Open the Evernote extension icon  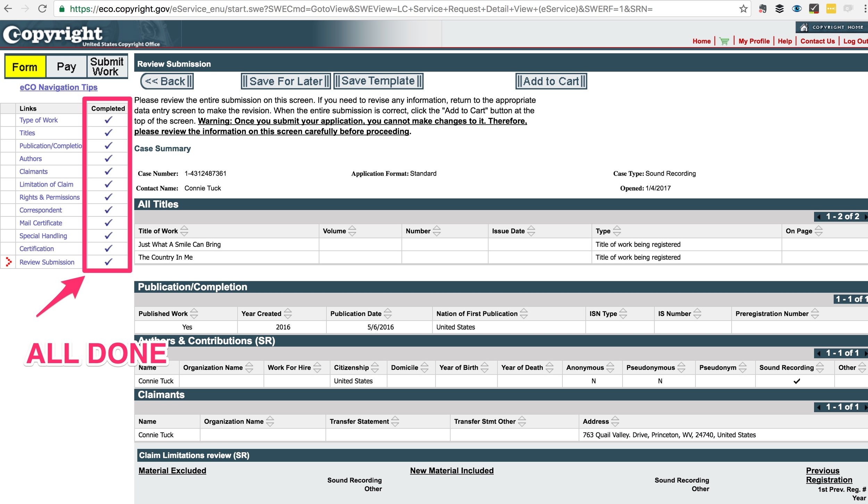click(x=762, y=9)
